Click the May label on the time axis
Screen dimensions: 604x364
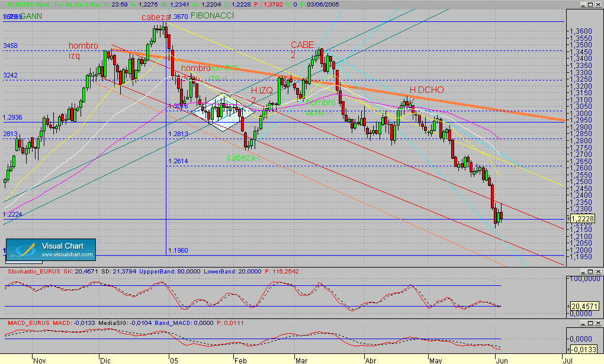[x=436, y=361]
